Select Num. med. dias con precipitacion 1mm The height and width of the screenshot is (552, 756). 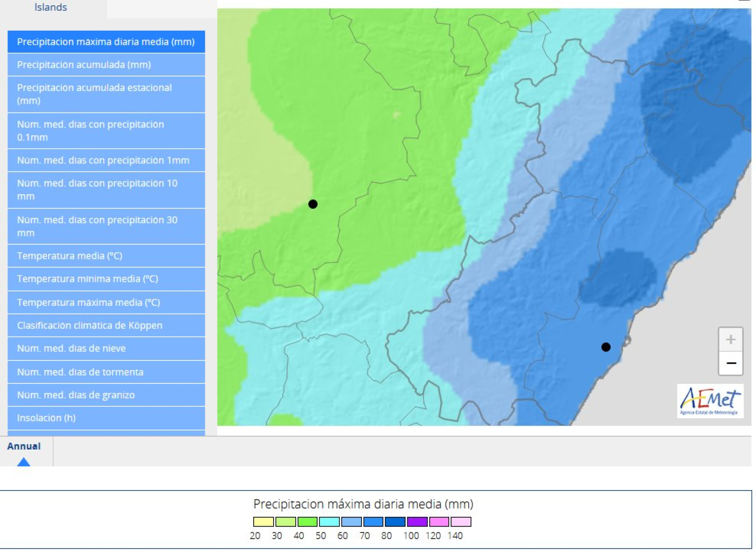[x=106, y=160]
